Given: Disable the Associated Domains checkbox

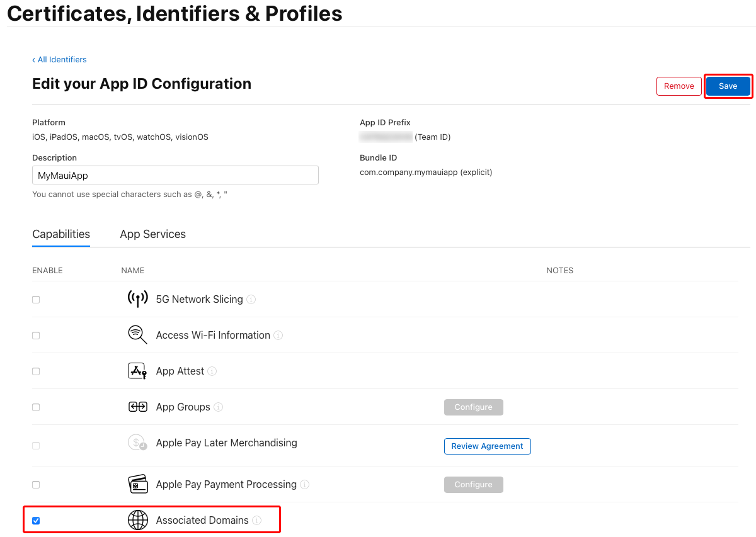Looking at the screenshot, I should [36, 520].
